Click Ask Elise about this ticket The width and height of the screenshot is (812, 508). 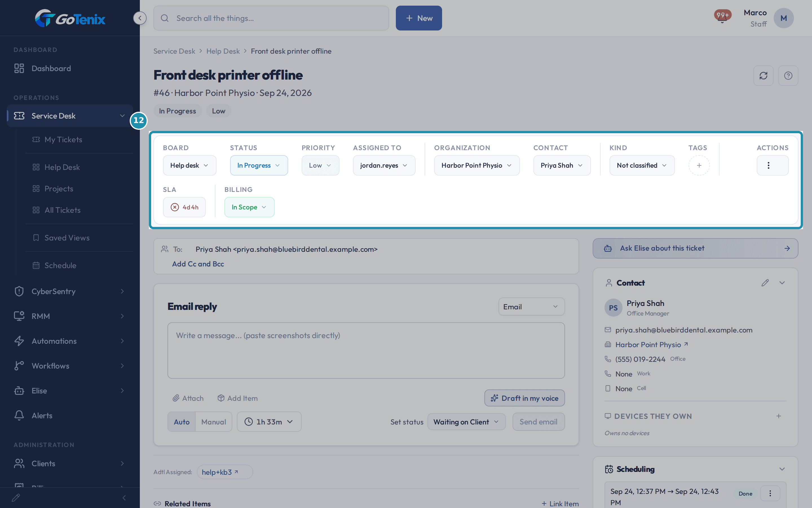click(x=695, y=248)
